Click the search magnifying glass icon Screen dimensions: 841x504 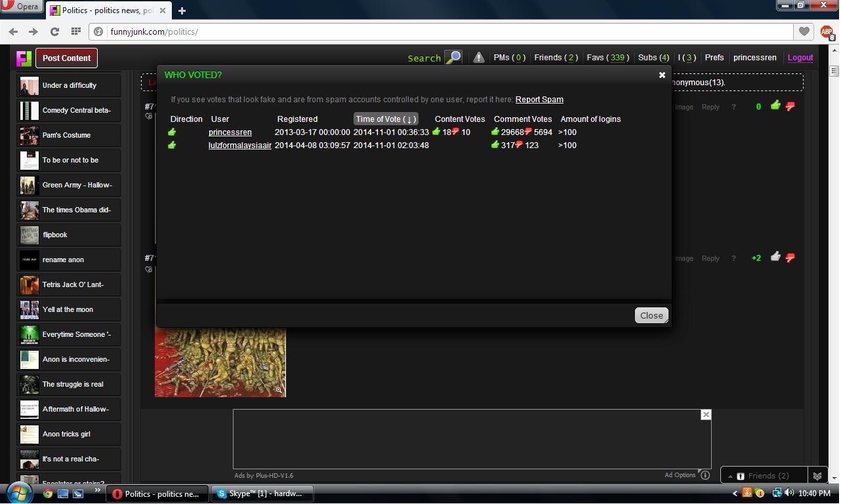click(453, 58)
